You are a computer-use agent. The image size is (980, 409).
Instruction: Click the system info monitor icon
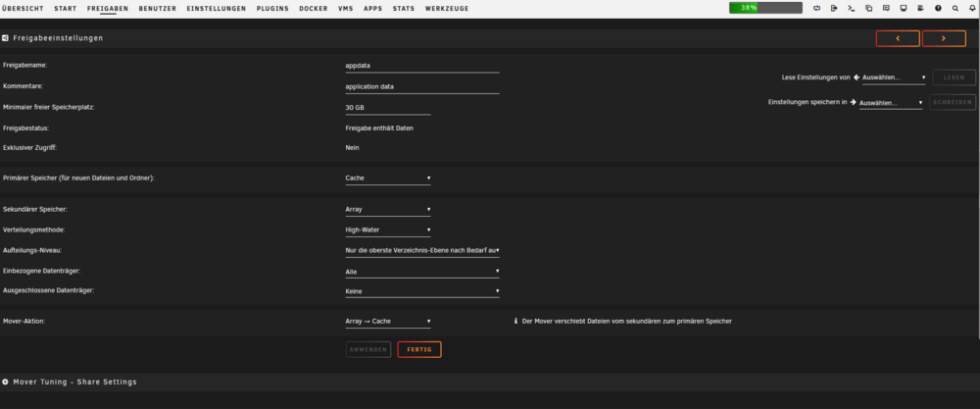point(904,8)
